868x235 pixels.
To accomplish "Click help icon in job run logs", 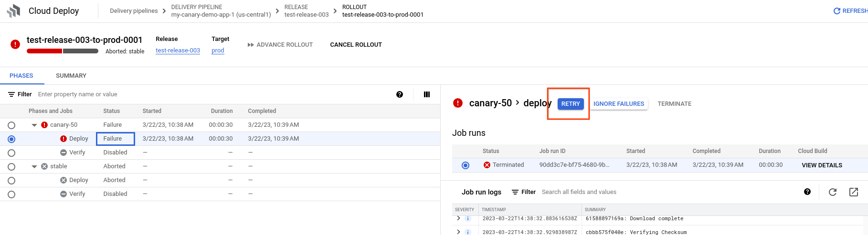I will (x=807, y=192).
